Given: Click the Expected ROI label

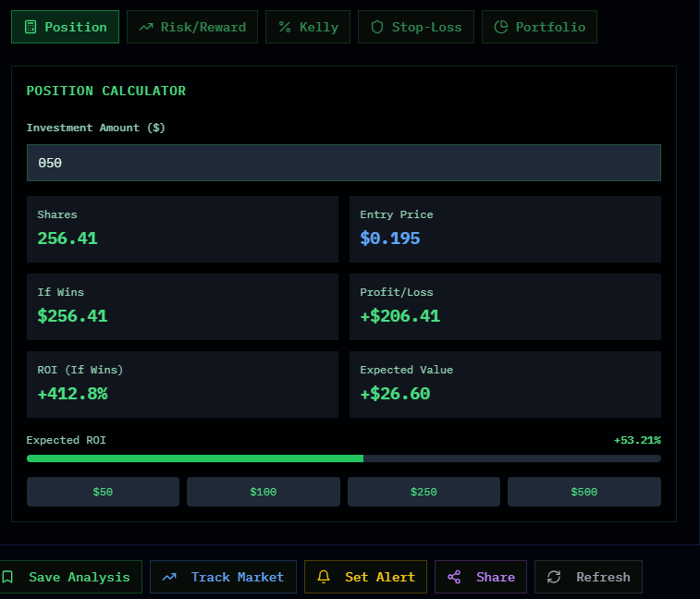Looking at the screenshot, I should point(66,440).
